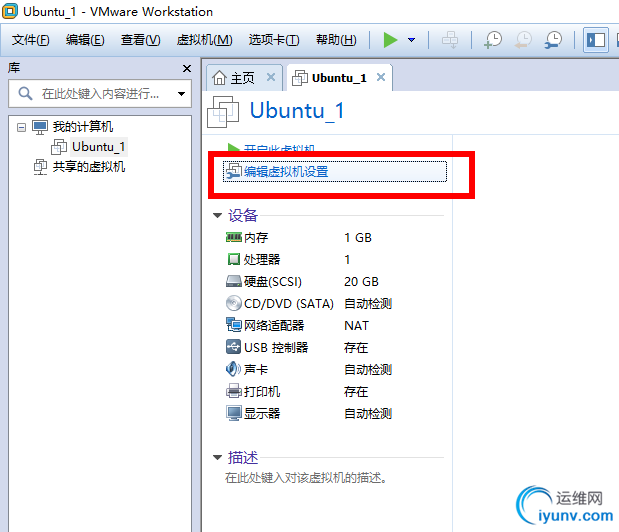This screenshot has height=532, width=619.
Task: Select Ubuntu_1 in the library tree
Action: click(98, 147)
